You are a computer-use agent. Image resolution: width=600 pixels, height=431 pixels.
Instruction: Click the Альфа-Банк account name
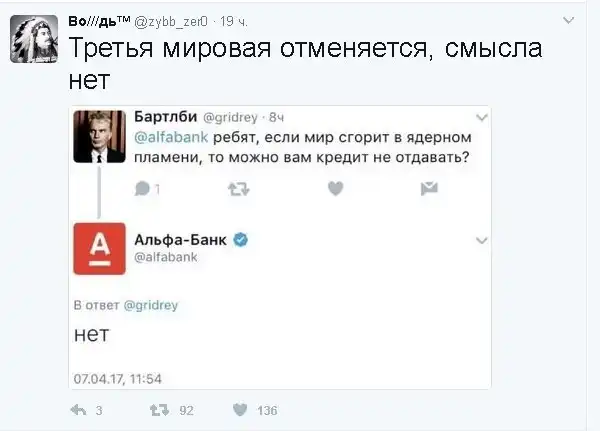click(180, 240)
